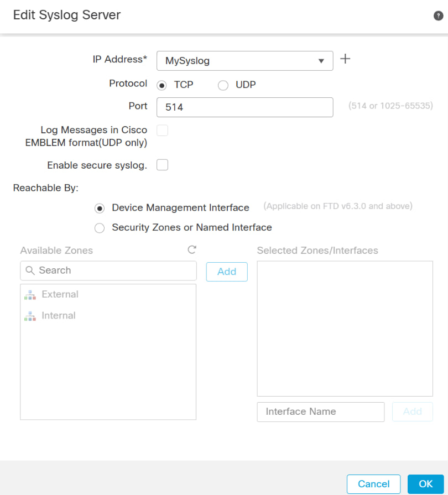Image resolution: width=448 pixels, height=495 pixels.
Task: Click the Interface Name text field
Action: (320, 411)
